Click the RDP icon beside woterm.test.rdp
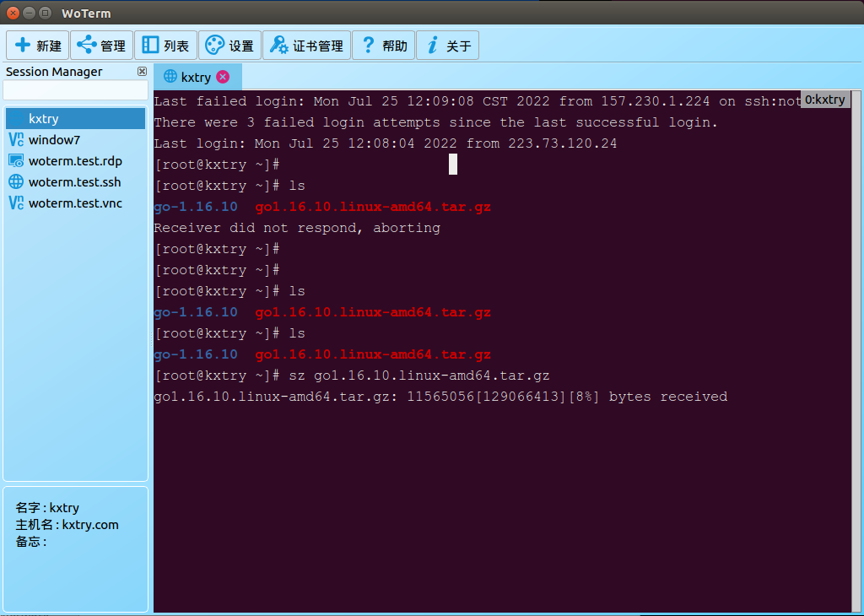Viewport: 864px width, 616px height. click(16, 161)
